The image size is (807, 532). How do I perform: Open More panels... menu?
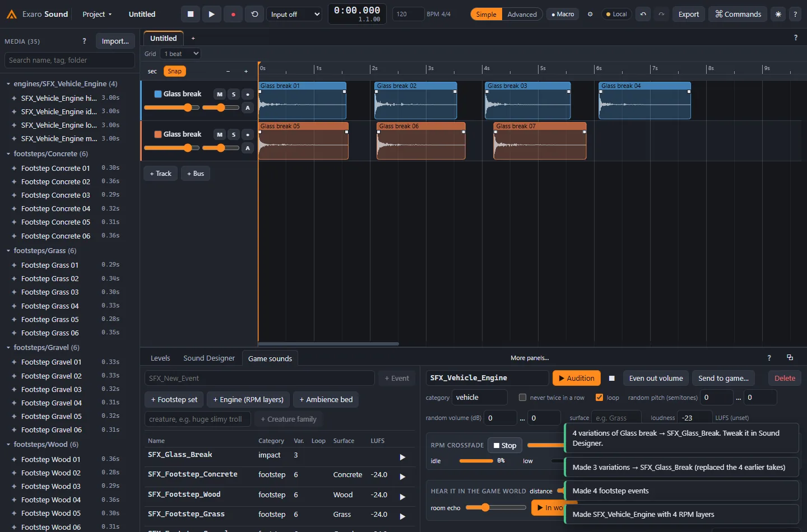530,358
